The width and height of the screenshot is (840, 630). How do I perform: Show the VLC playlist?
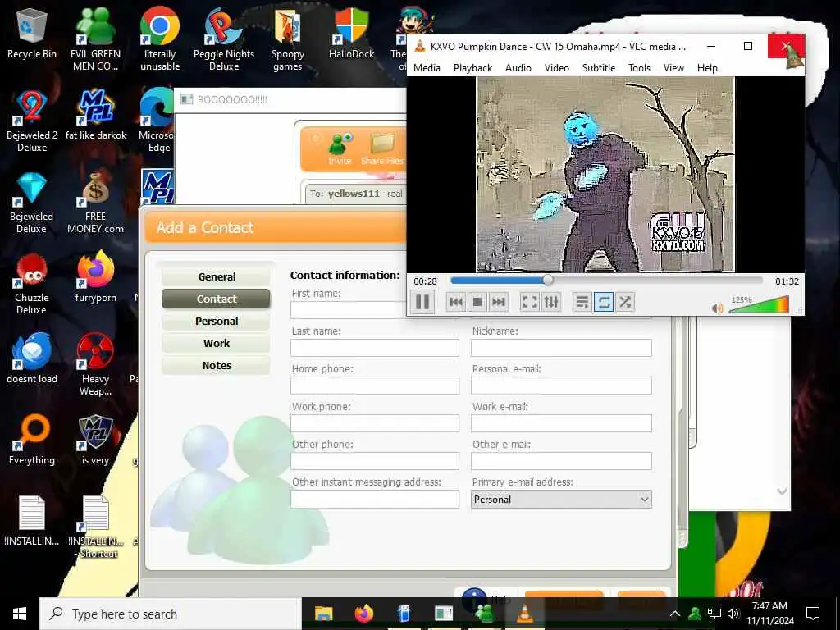point(582,302)
